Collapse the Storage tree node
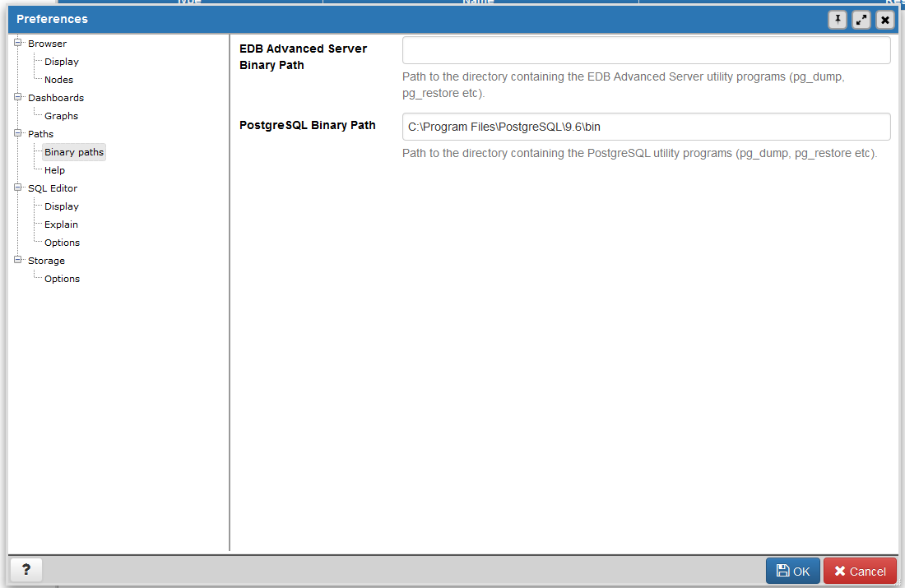The width and height of the screenshot is (905, 588). click(x=18, y=260)
